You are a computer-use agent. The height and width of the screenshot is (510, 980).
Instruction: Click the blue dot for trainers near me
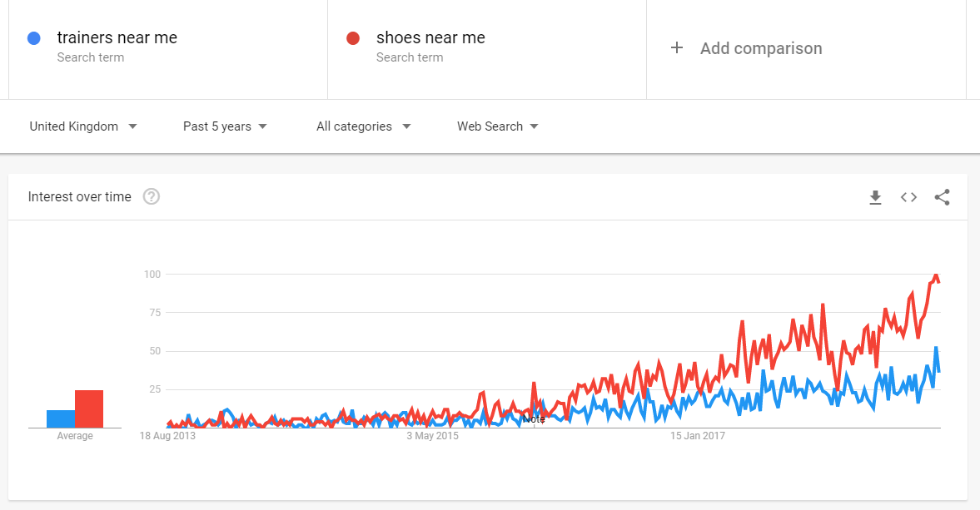point(34,39)
